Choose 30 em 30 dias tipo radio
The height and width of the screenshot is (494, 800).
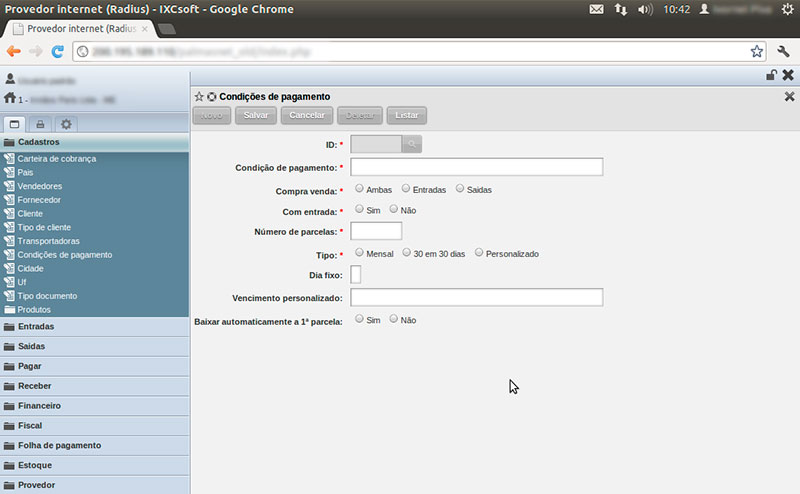[407, 252]
